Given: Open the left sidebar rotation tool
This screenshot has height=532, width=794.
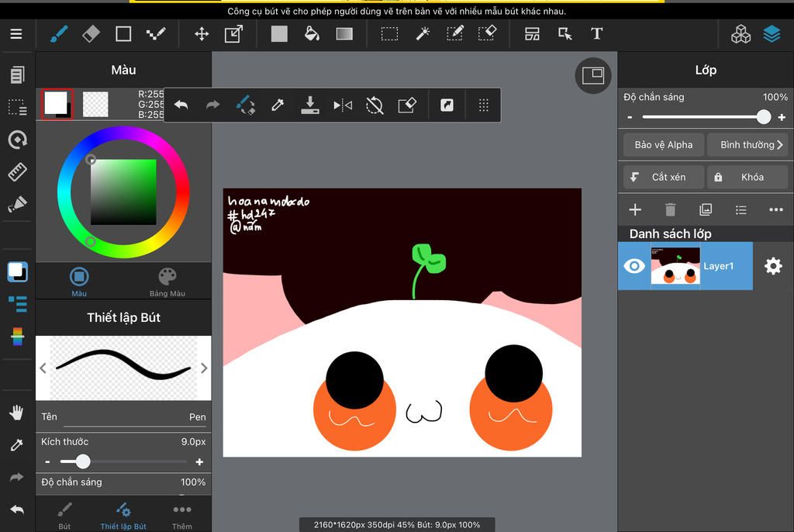Looking at the screenshot, I should point(17,140).
